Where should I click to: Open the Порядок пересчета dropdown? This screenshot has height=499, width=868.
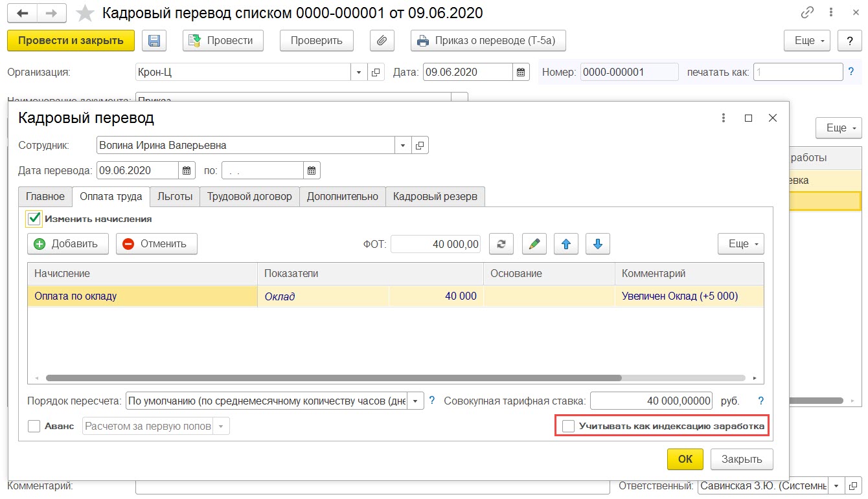(415, 401)
